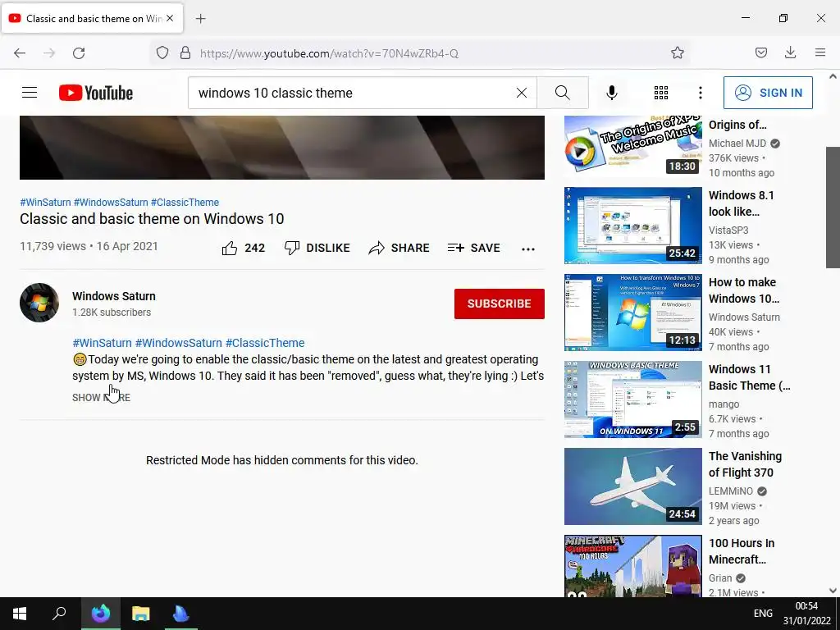Expand description with SHOW MORE
Image resolution: width=840 pixels, height=630 pixels.
click(101, 398)
